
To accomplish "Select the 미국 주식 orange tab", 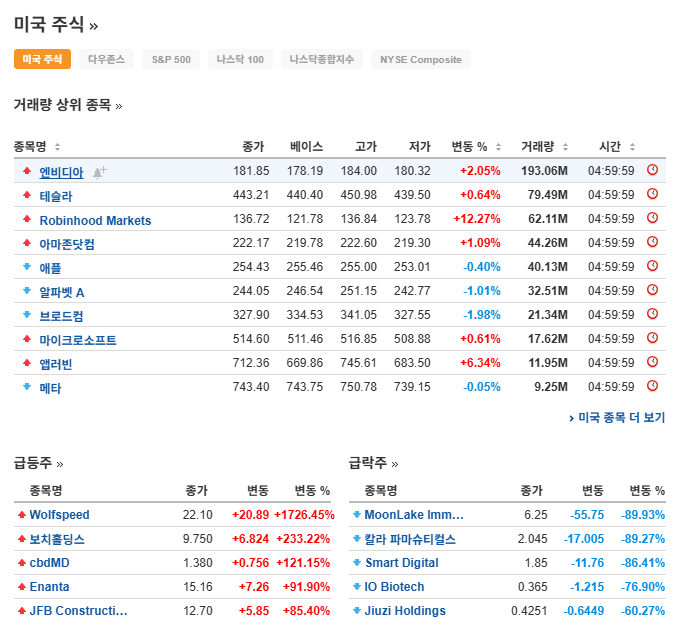I will pyautogui.click(x=42, y=59).
